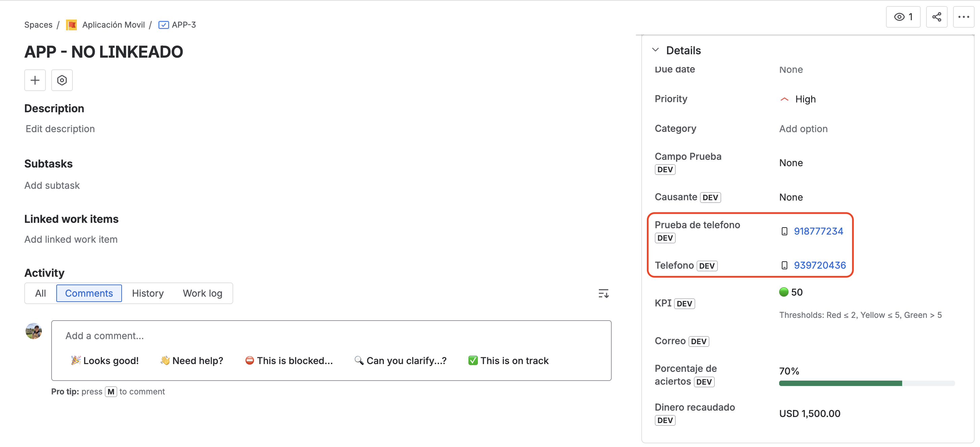Click the empty Correo field value

[x=867, y=341]
